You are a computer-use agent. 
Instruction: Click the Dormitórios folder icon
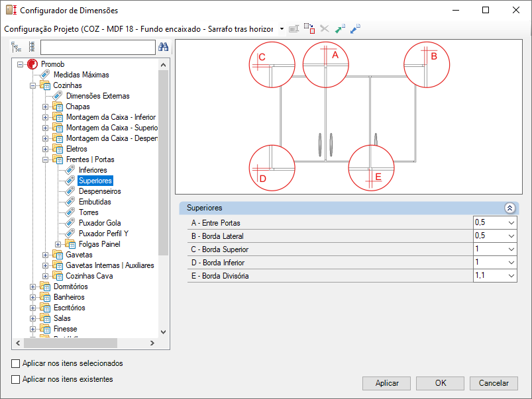click(45, 286)
